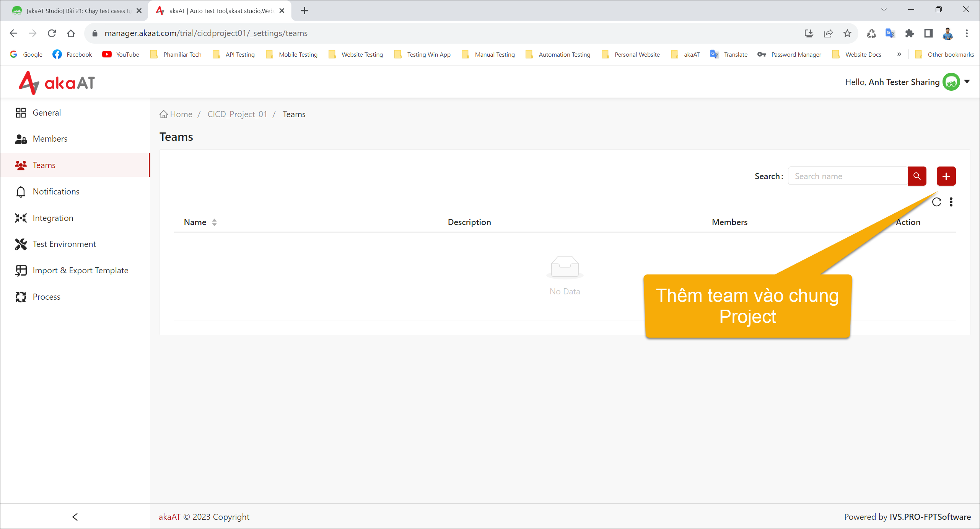This screenshot has width=980, height=529.
Task: Click the browser back arrow
Action: [13, 33]
